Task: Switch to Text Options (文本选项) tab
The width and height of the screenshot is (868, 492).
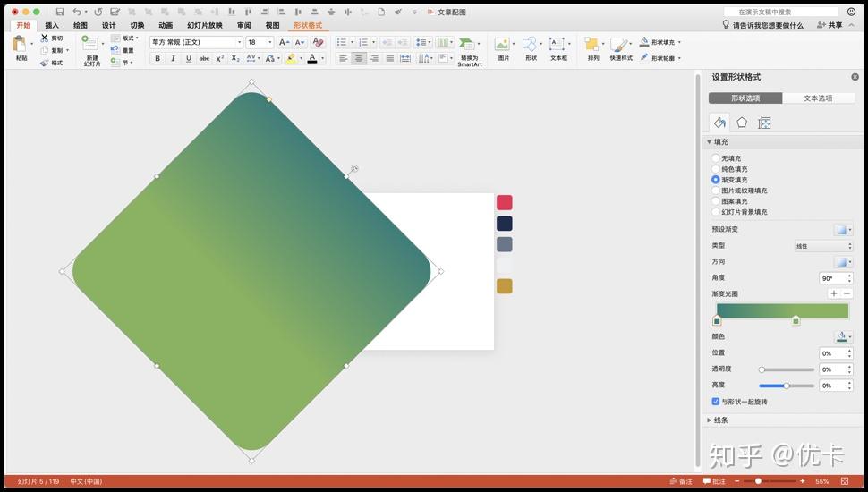Action: coord(818,98)
